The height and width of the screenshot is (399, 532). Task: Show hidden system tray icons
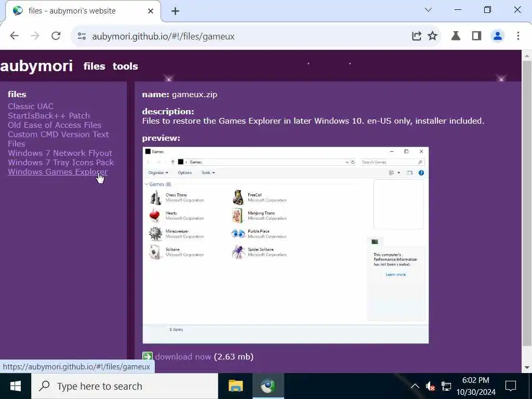click(x=415, y=386)
